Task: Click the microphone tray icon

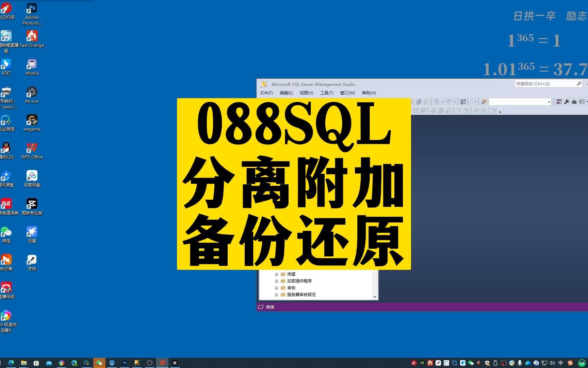Action: click(x=520, y=363)
